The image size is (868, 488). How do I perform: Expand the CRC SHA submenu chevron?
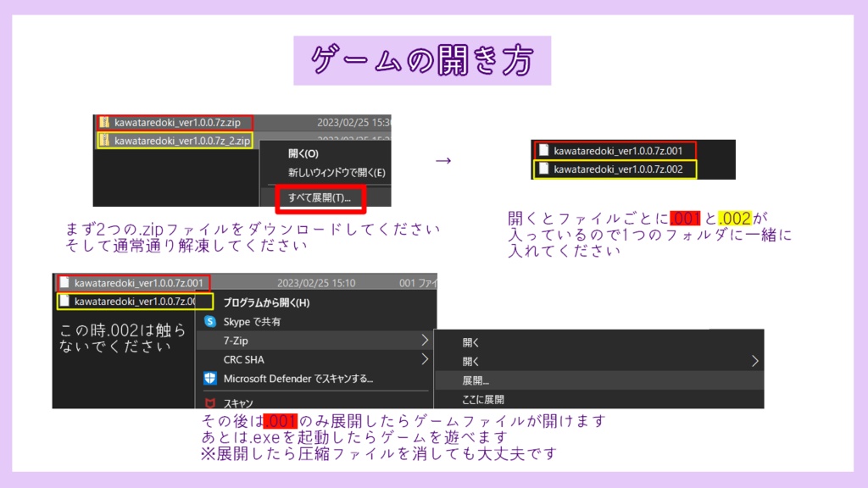click(424, 359)
